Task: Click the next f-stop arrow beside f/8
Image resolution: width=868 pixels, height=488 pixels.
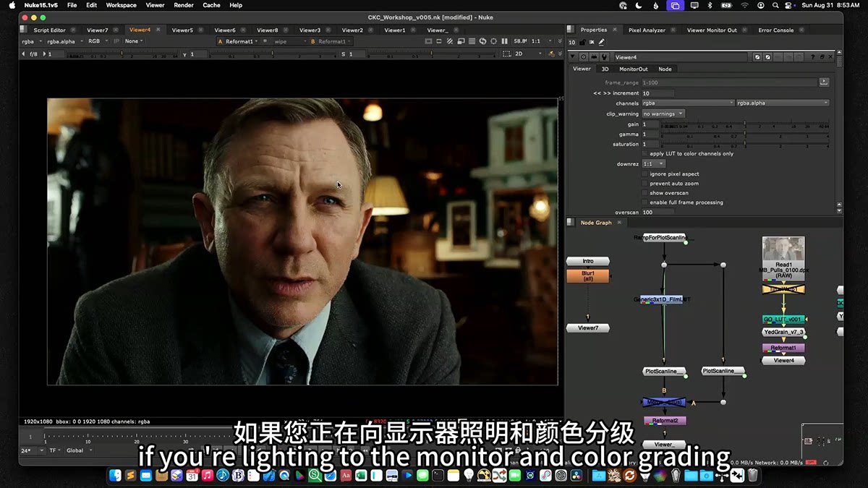Action: click(44, 54)
